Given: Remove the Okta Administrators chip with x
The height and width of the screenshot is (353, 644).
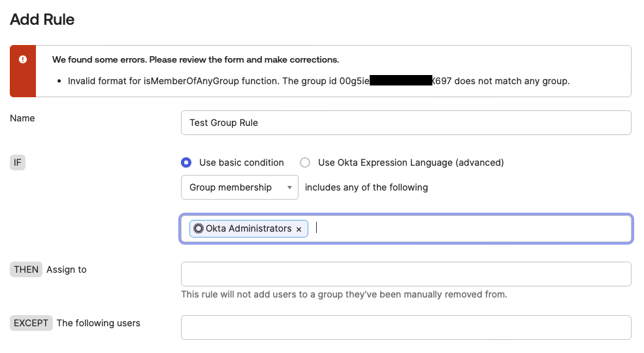Looking at the screenshot, I should [299, 229].
